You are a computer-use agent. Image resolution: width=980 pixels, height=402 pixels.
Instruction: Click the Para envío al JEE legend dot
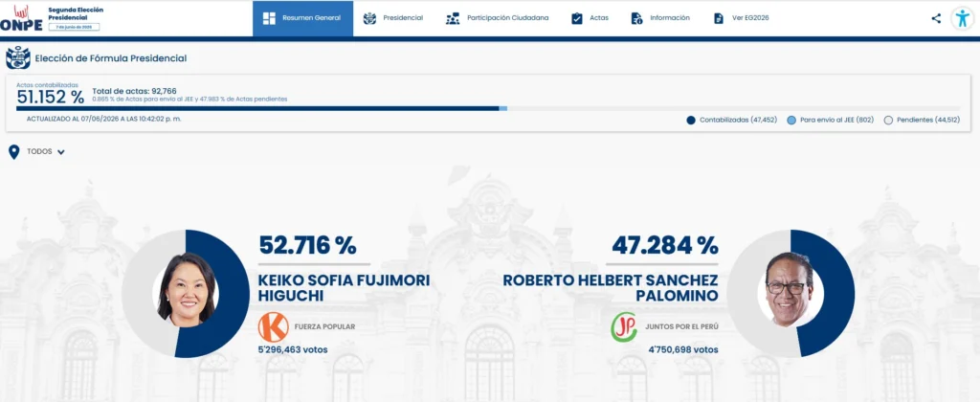[791, 120]
